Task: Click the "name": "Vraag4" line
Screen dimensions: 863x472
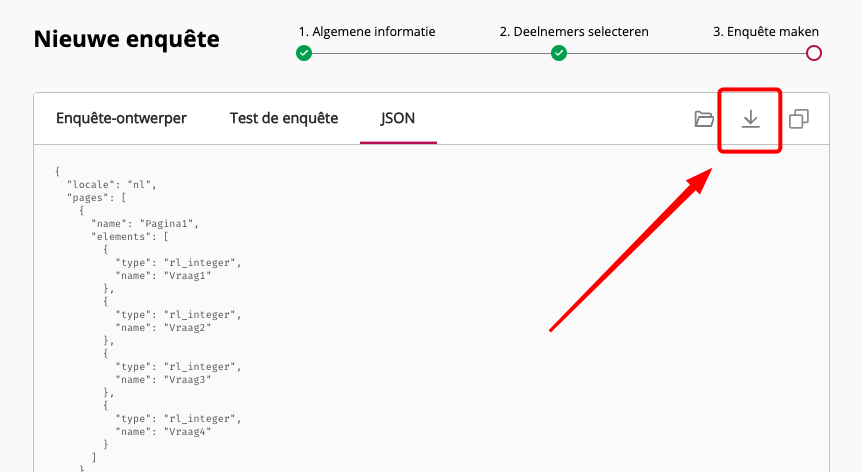Action: [x=163, y=432]
